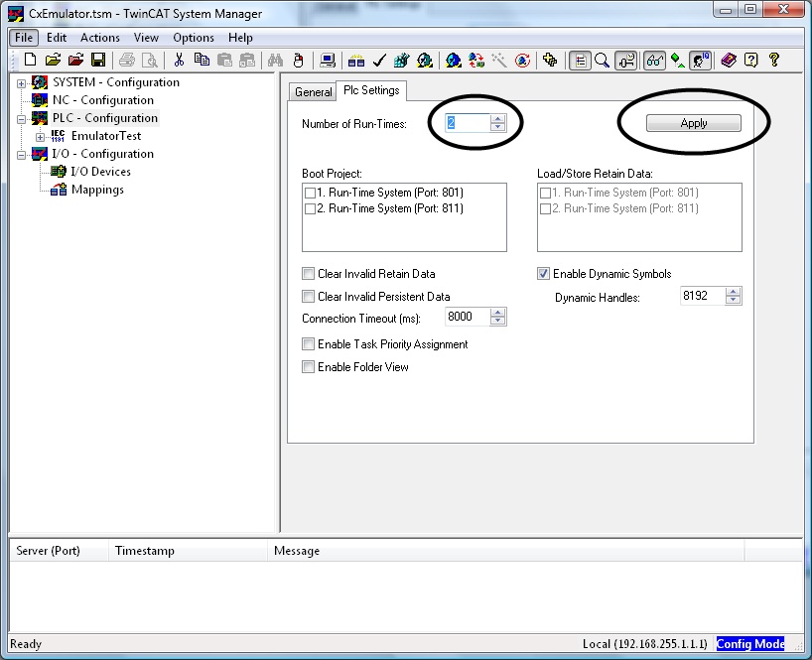Save the configuration with the floppy disk icon
The width and height of the screenshot is (812, 660).
coord(98,61)
